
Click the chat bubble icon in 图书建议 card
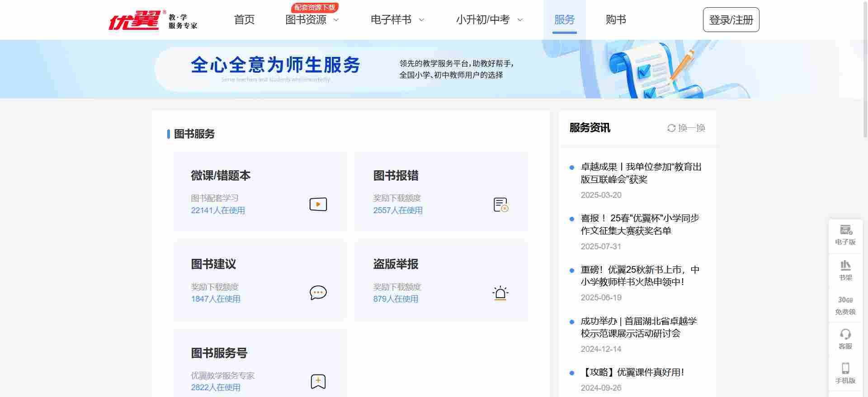(x=318, y=293)
